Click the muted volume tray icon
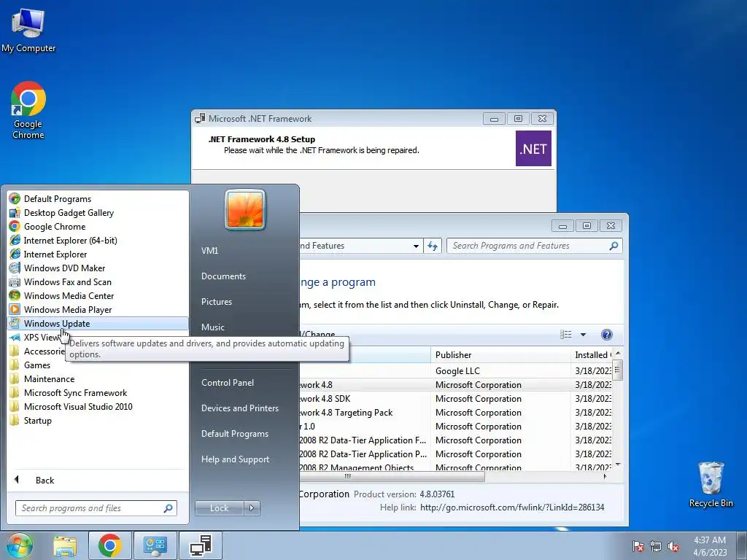747x560 pixels. click(x=673, y=546)
